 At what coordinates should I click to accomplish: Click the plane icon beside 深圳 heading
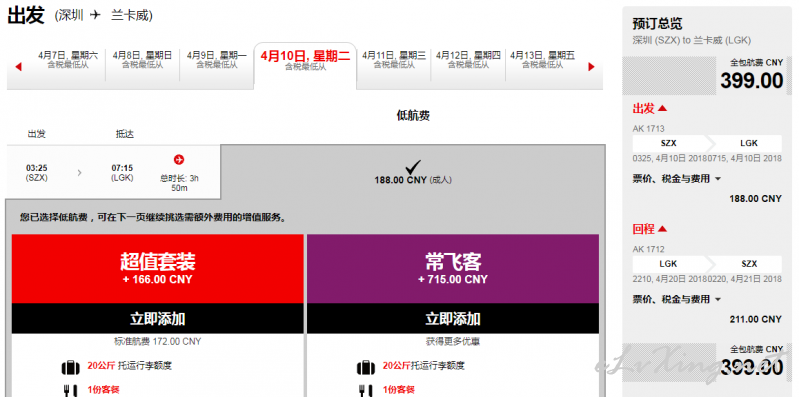tap(96, 15)
